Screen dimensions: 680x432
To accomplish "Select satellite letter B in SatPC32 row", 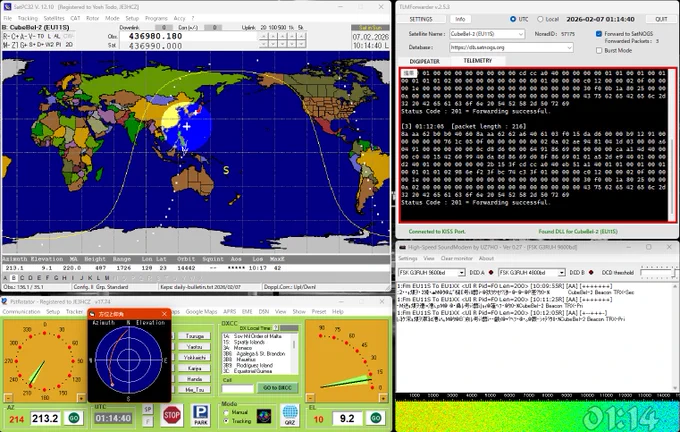I will tap(13, 278).
